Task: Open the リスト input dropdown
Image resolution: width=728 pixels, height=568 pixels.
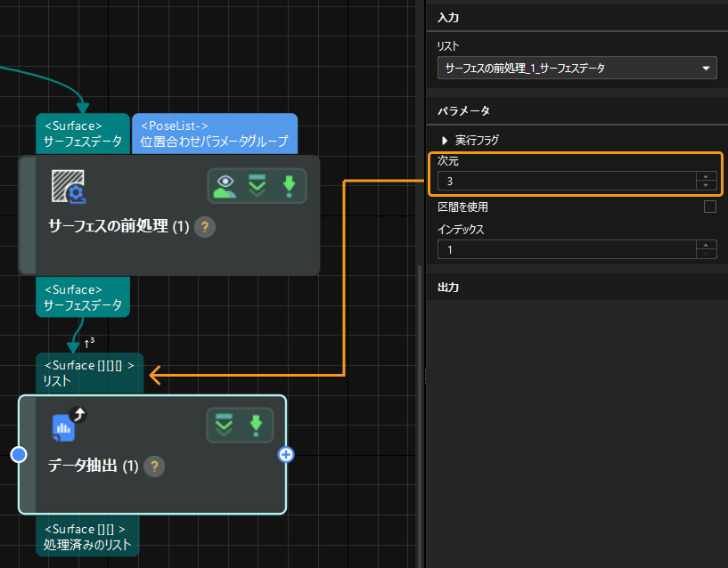Action: (x=577, y=68)
